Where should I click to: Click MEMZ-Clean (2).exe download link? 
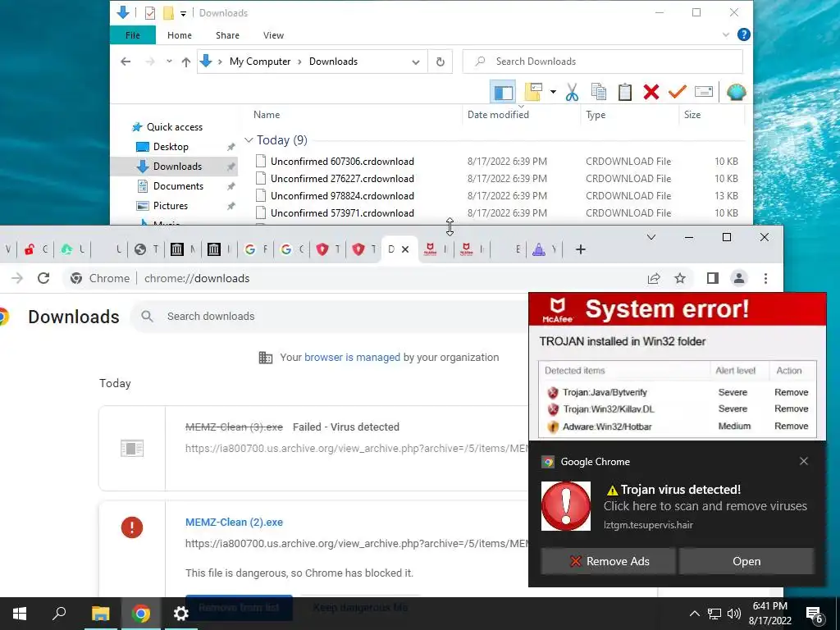click(x=234, y=523)
